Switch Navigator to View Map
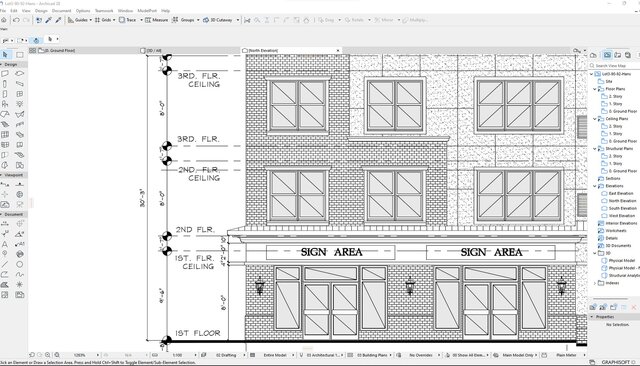Viewport: 640px width, 366px height. (607, 55)
